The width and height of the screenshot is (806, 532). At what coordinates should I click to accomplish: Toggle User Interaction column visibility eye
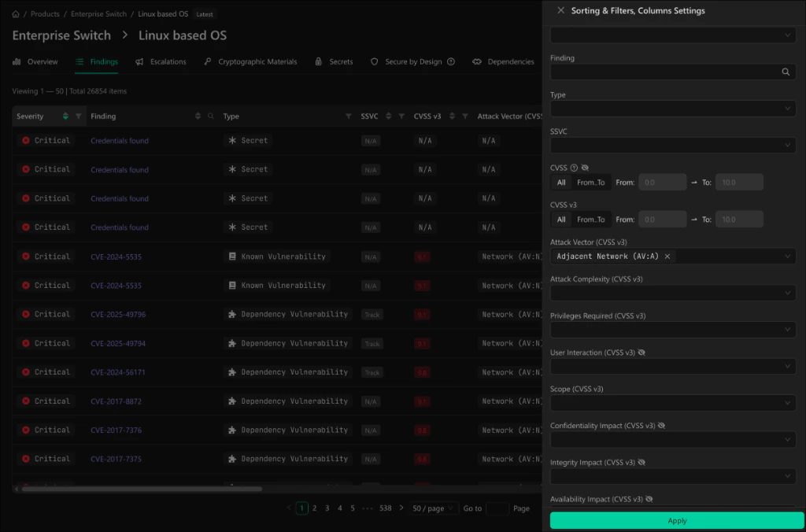click(641, 353)
